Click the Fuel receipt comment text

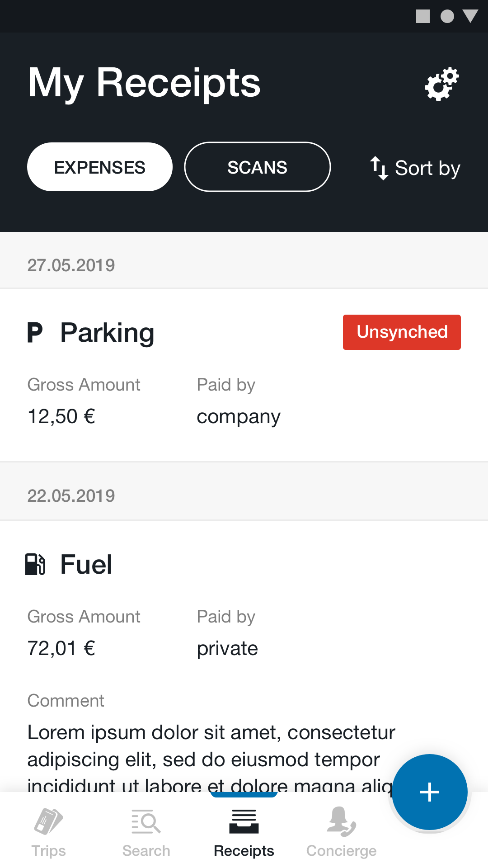coord(203,746)
